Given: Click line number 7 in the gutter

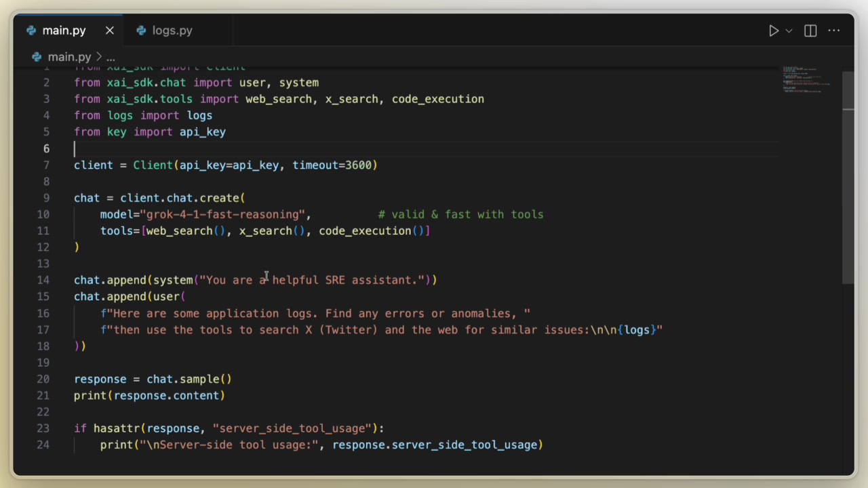Looking at the screenshot, I should (46, 165).
